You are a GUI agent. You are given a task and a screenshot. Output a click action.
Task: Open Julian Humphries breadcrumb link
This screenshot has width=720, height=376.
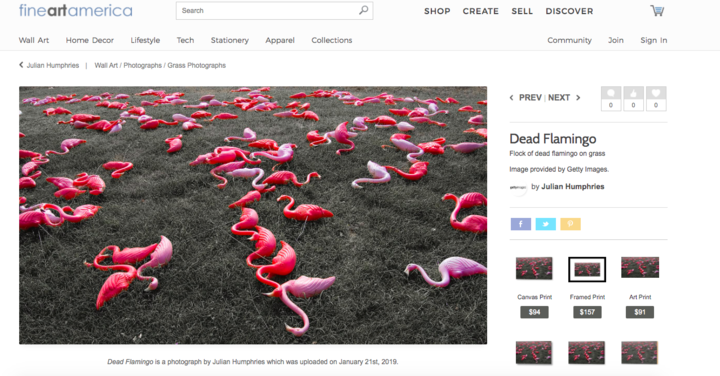pos(53,65)
